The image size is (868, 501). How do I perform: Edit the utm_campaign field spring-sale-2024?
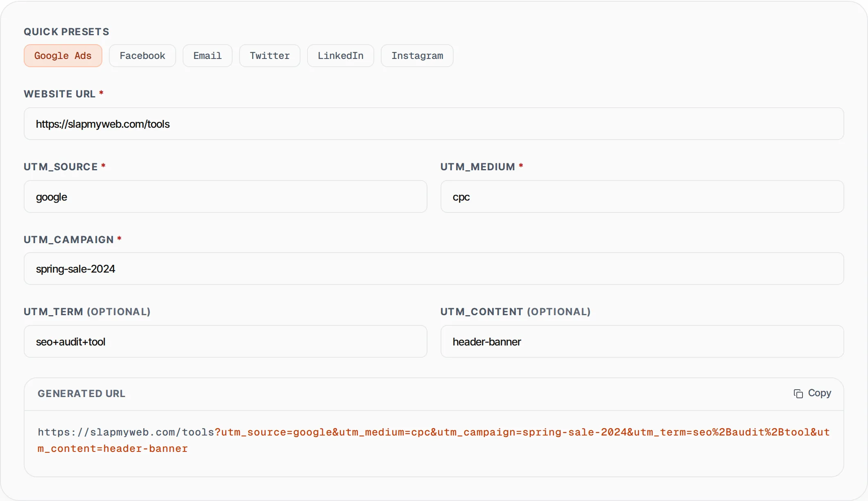pyautogui.click(x=434, y=269)
